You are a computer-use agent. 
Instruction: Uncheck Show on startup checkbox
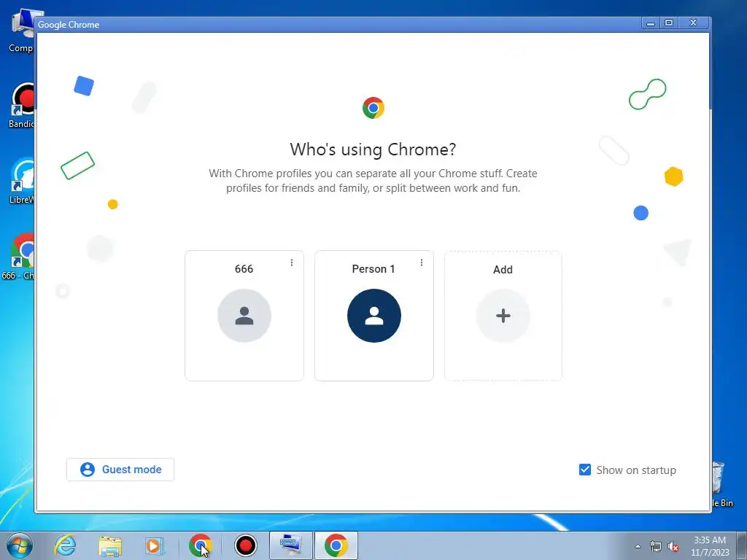(x=585, y=470)
